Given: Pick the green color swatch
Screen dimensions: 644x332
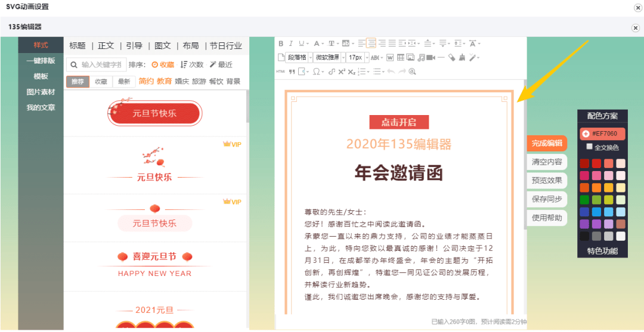Looking at the screenshot, I should [x=584, y=200].
